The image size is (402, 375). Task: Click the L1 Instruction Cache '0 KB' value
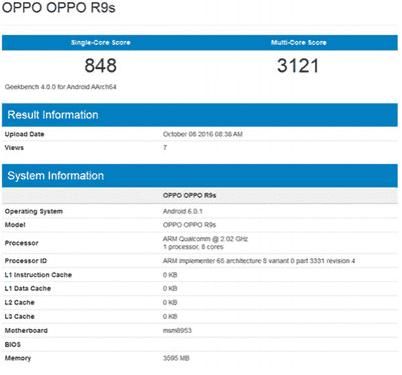coord(170,275)
